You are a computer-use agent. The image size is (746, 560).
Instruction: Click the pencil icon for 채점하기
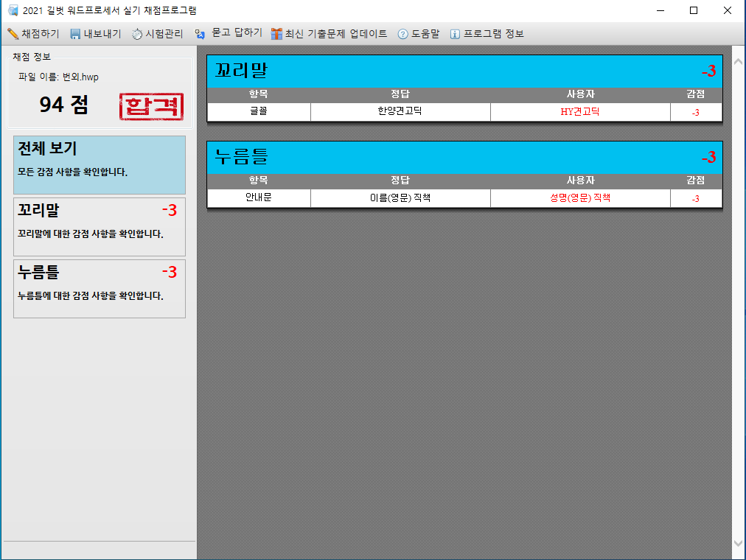[13, 34]
